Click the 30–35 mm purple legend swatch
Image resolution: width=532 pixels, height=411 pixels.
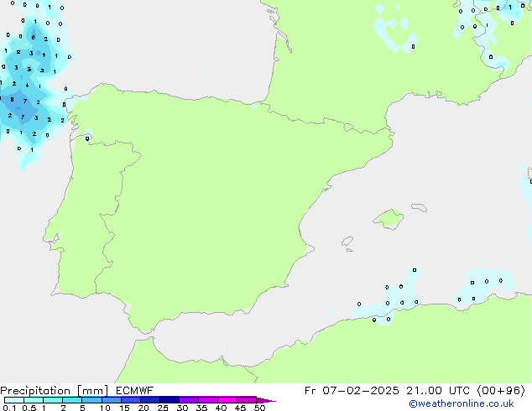coord(189,400)
